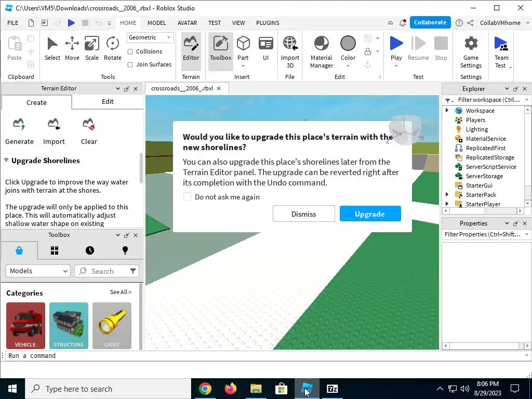This screenshot has height=399, width=532.
Task: Switch to the TEST ribbon tab
Action: tap(215, 23)
